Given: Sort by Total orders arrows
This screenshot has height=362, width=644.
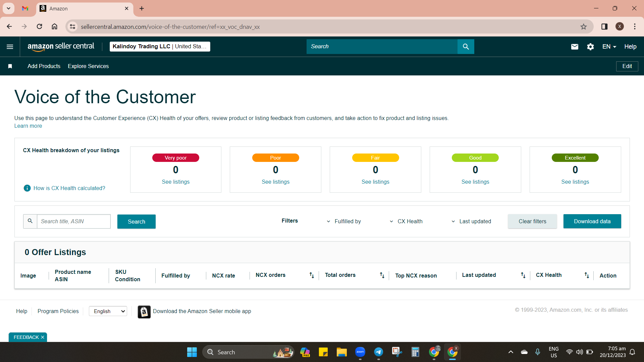Looking at the screenshot, I should [382, 275].
